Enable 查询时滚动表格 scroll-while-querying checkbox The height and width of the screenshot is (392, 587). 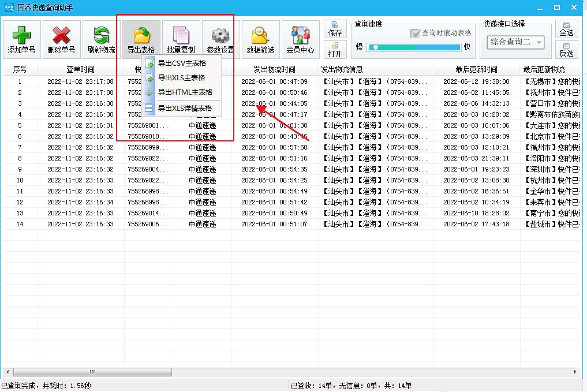[414, 32]
